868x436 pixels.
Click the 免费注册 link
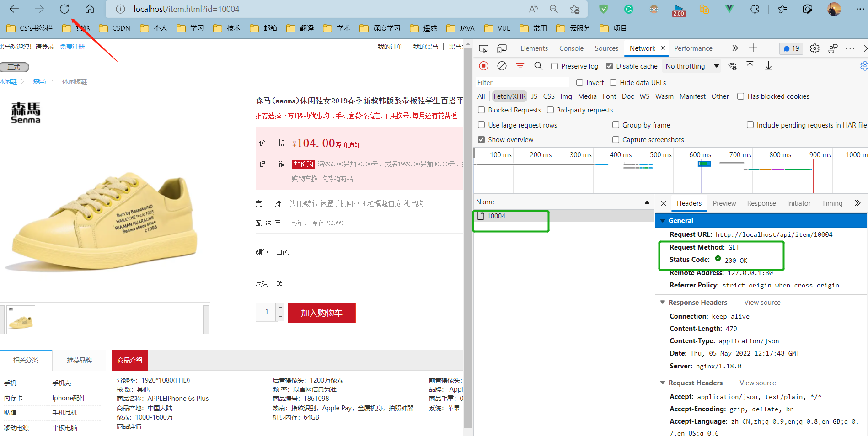[x=72, y=47]
